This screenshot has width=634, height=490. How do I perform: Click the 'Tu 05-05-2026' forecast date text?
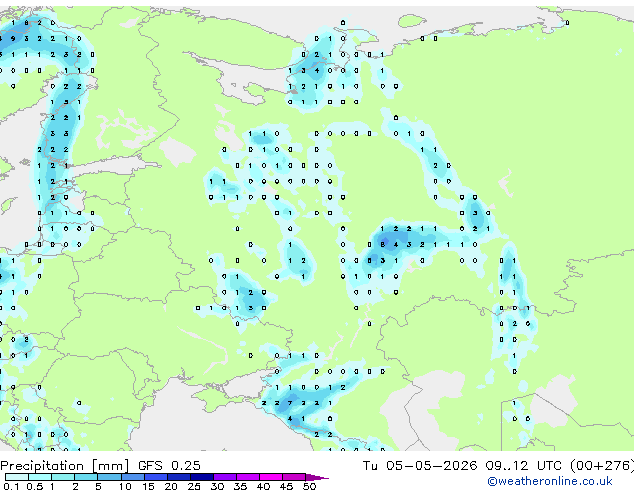pyautogui.click(x=420, y=465)
